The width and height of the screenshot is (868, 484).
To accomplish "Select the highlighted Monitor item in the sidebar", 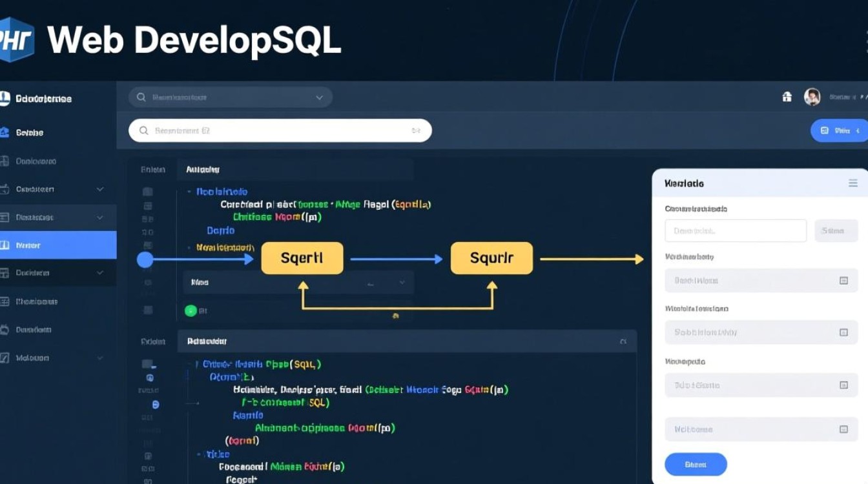I will tap(58, 245).
